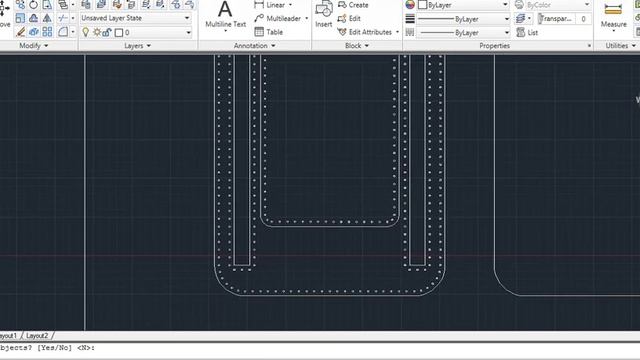The image size is (640, 360).
Task: Click the transparency value field
Action: point(583,19)
